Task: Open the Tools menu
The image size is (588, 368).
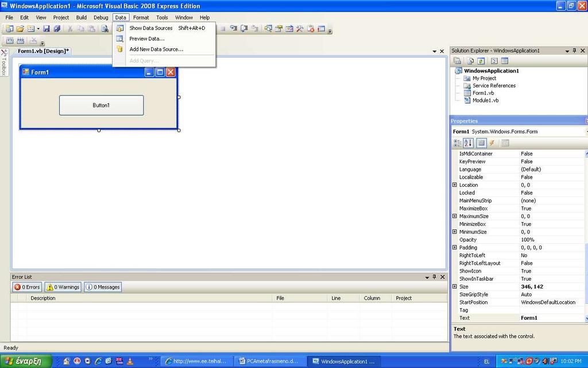Action: [x=162, y=17]
